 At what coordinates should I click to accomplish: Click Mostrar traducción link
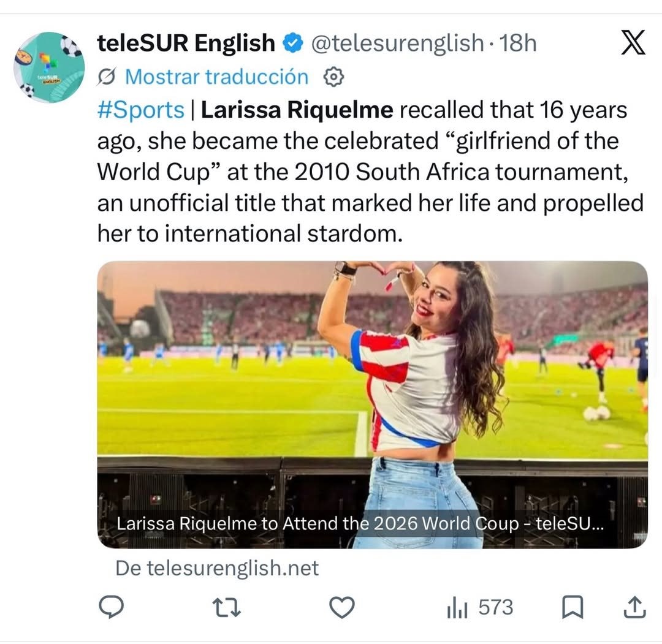point(216,77)
